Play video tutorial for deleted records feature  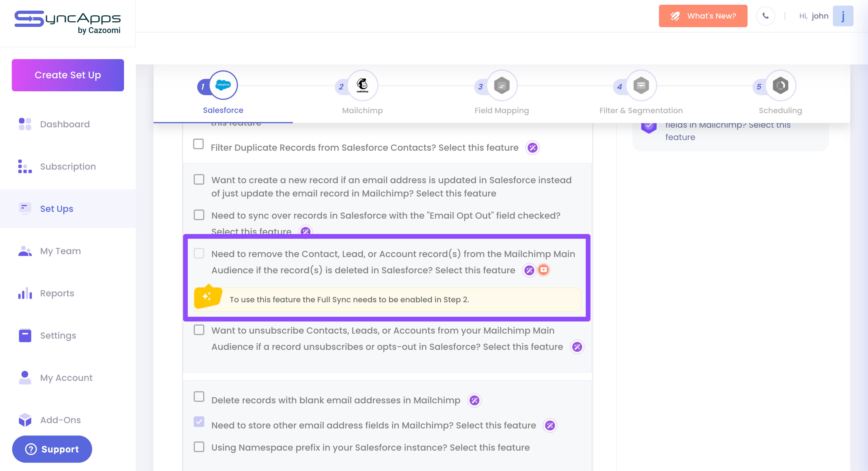coord(544,270)
